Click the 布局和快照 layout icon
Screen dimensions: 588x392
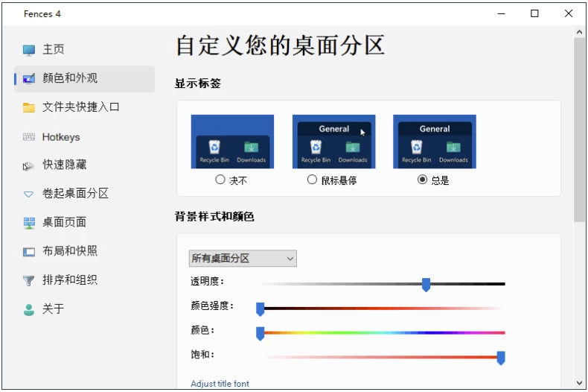click(29, 252)
